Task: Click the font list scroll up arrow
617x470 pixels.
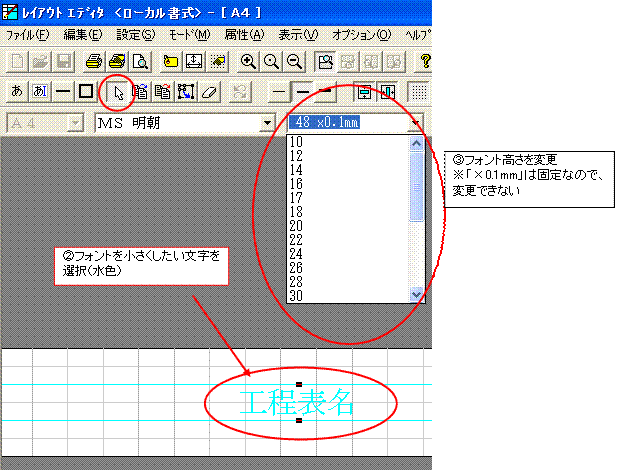Action: (416, 143)
